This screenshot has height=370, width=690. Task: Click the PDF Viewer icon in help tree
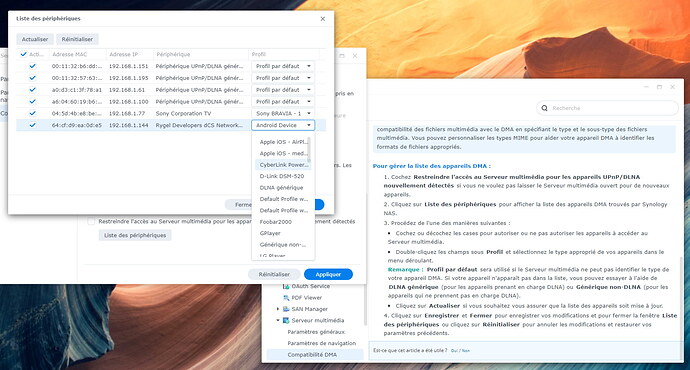[286, 298]
